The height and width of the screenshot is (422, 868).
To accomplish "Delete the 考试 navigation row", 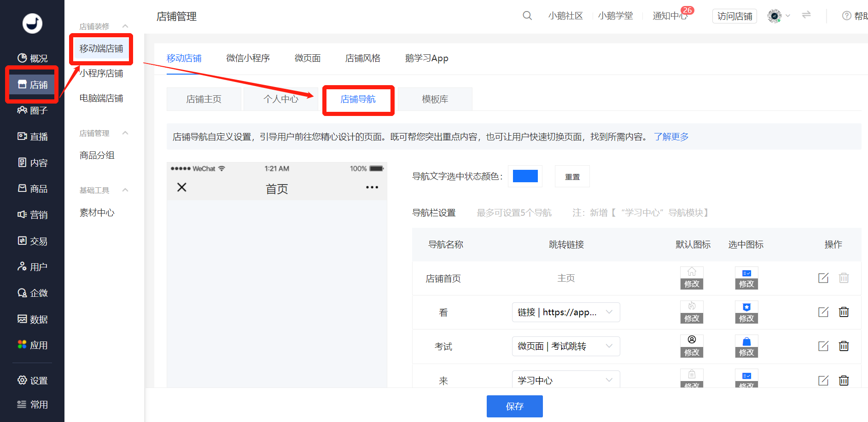I will (x=844, y=346).
